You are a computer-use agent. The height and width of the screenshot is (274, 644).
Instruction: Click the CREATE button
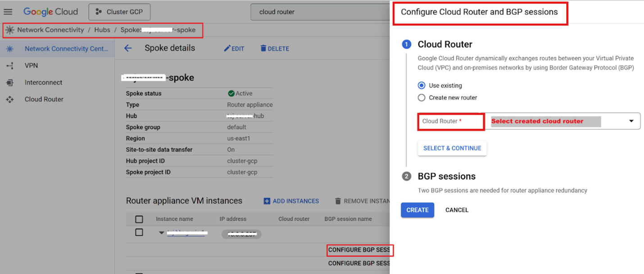417,210
